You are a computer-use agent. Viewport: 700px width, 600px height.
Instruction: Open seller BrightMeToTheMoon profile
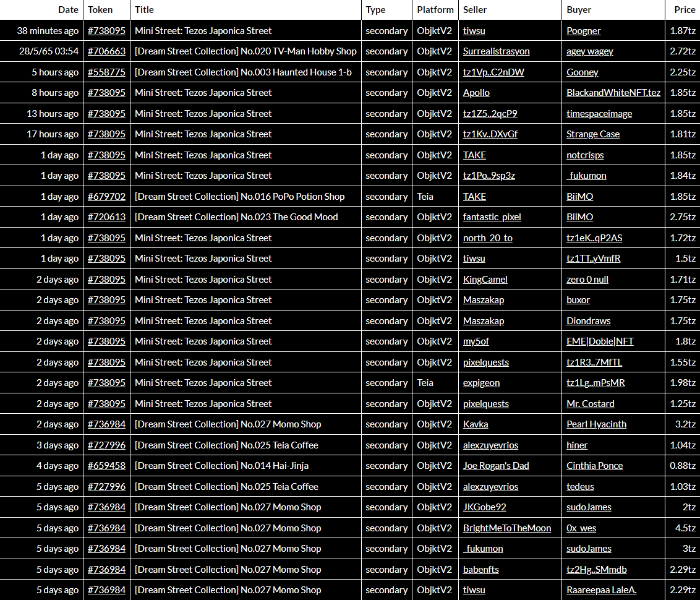pyautogui.click(x=506, y=528)
